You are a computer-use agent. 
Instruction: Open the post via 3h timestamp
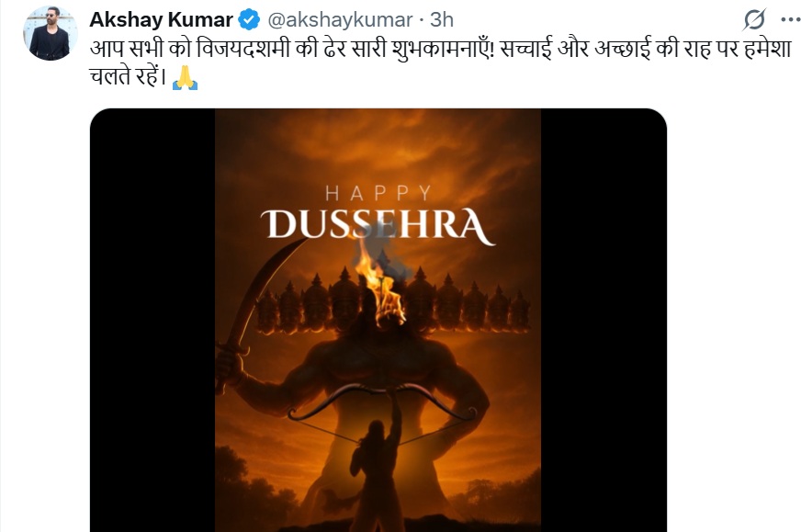(x=441, y=20)
